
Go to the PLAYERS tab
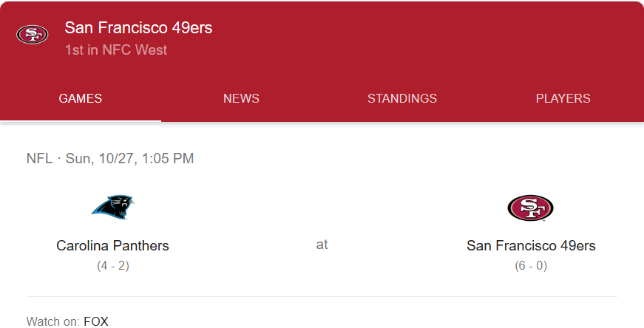(x=563, y=98)
